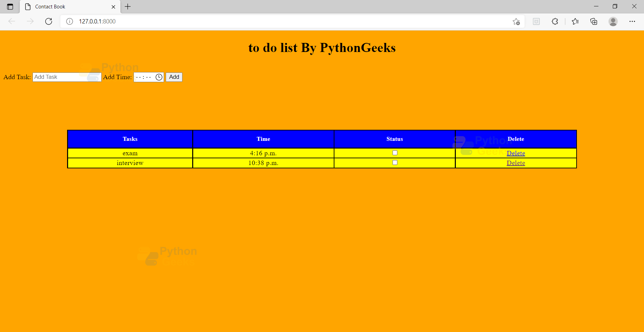
Task: Open the browser settings menu
Action: 633,21
